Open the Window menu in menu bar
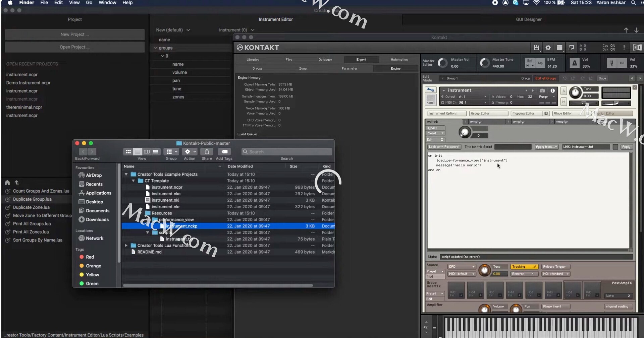 click(107, 3)
